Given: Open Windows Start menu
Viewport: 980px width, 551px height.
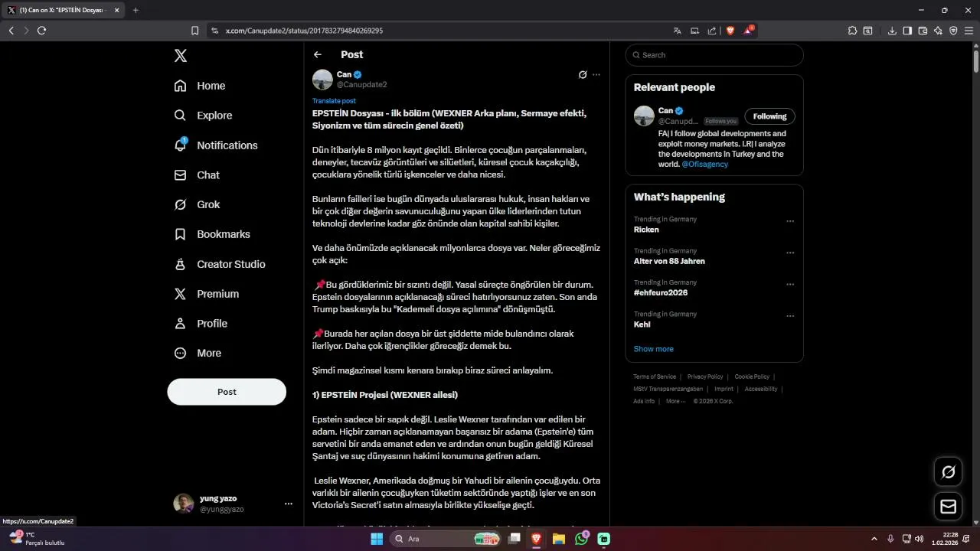Looking at the screenshot, I should (377, 539).
